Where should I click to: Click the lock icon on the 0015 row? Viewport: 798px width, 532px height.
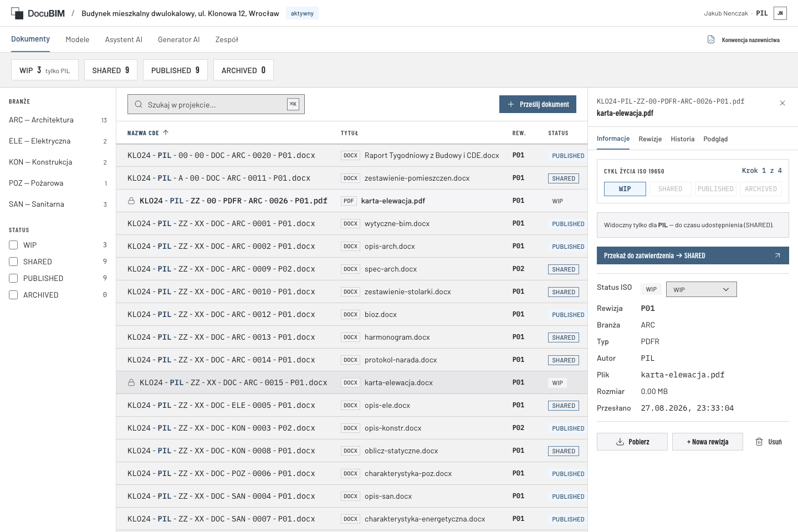click(131, 382)
